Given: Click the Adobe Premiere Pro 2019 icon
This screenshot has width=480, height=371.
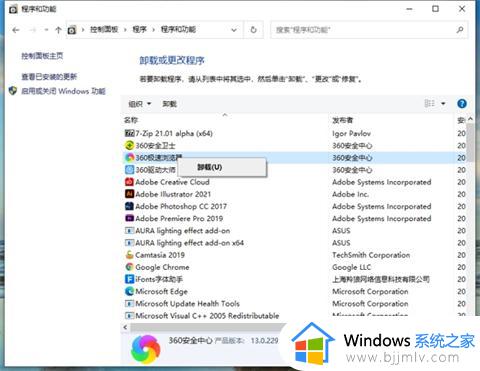Looking at the screenshot, I should coord(129,218).
